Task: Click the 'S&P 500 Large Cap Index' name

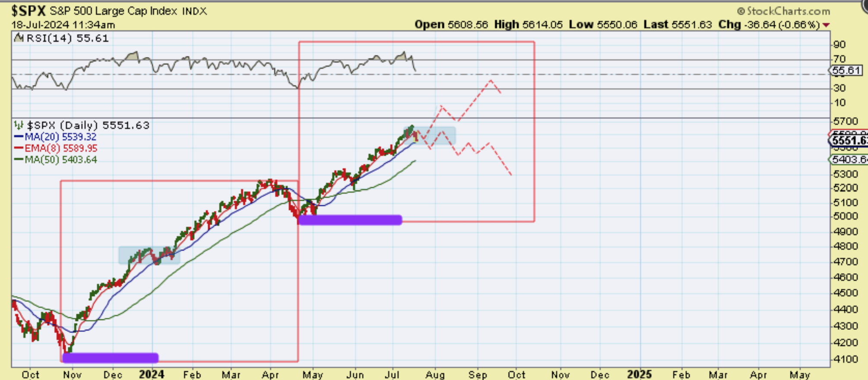Action: coord(114,11)
